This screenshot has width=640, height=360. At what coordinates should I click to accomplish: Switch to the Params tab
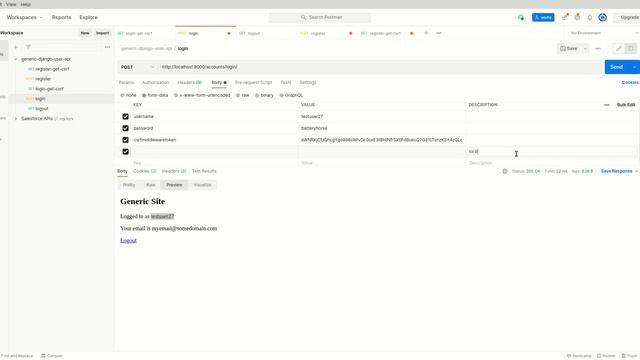126,82
